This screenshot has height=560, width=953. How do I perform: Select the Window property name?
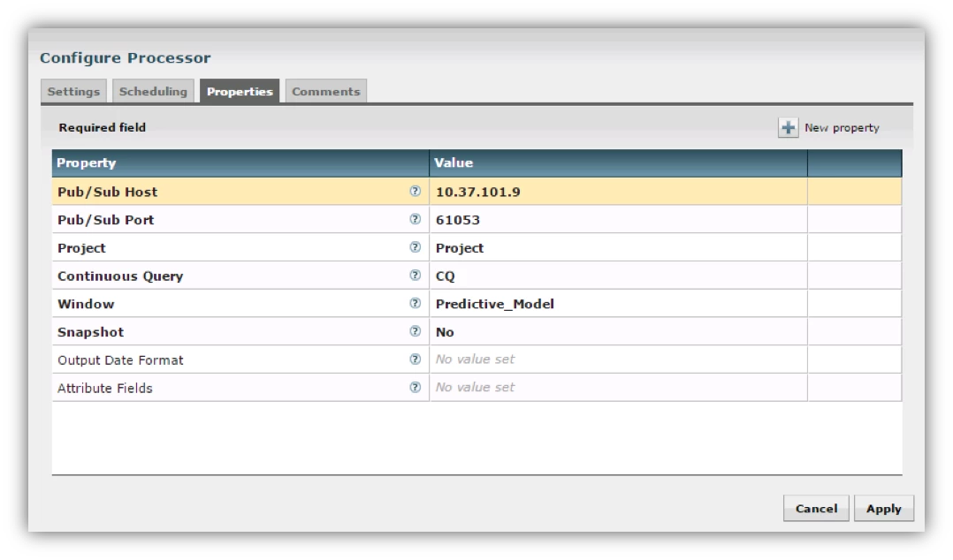(86, 304)
